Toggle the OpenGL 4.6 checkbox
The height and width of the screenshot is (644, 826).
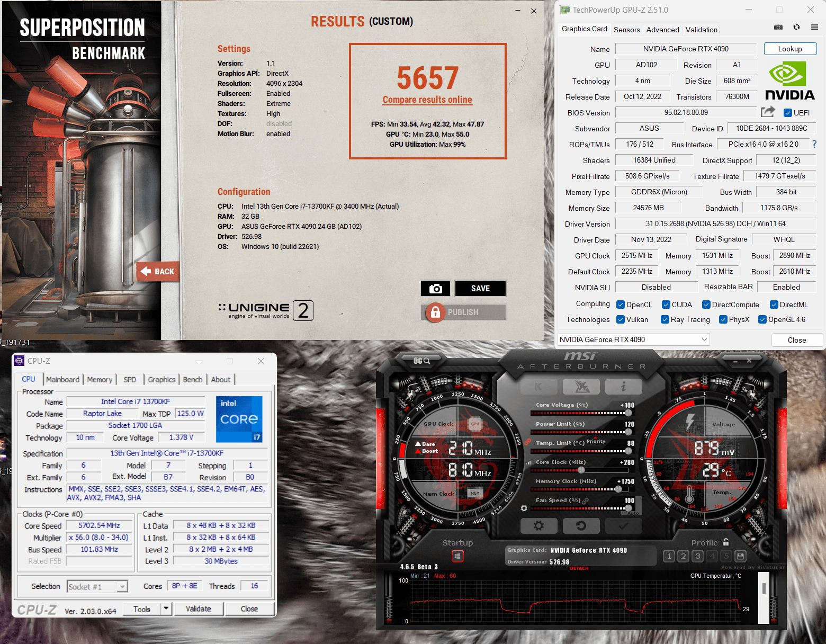762,319
